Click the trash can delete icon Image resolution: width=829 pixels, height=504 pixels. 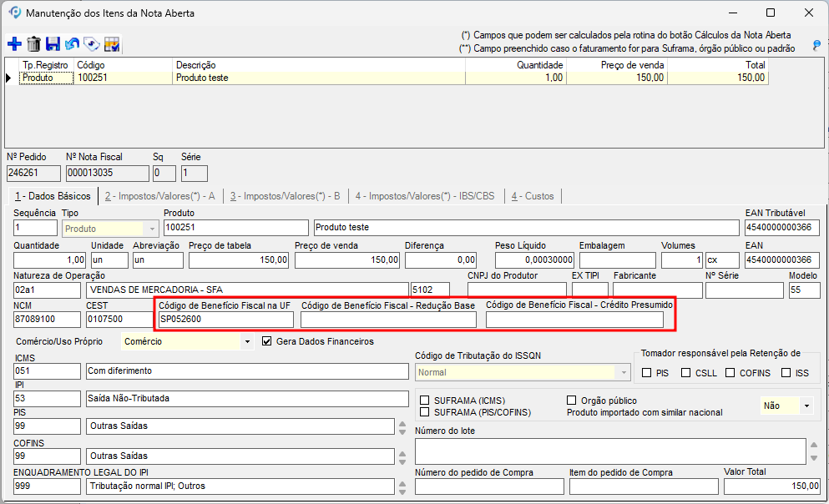click(33, 44)
